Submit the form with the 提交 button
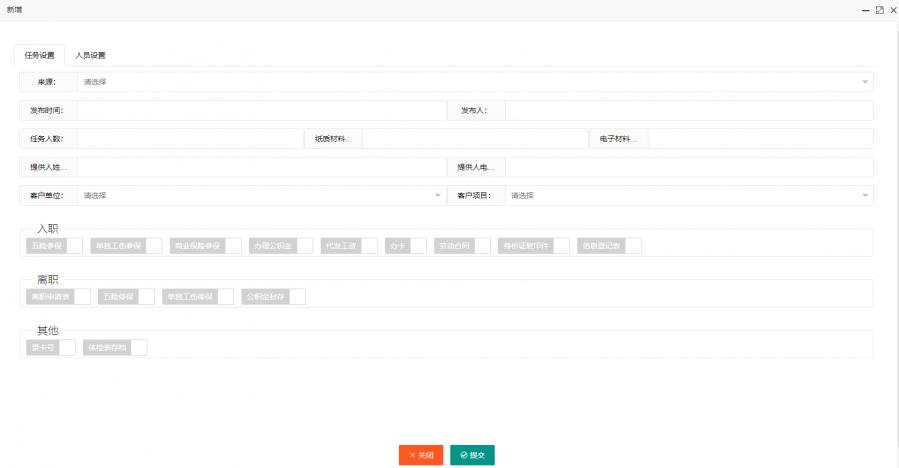The height and width of the screenshot is (468, 899). coord(472,455)
